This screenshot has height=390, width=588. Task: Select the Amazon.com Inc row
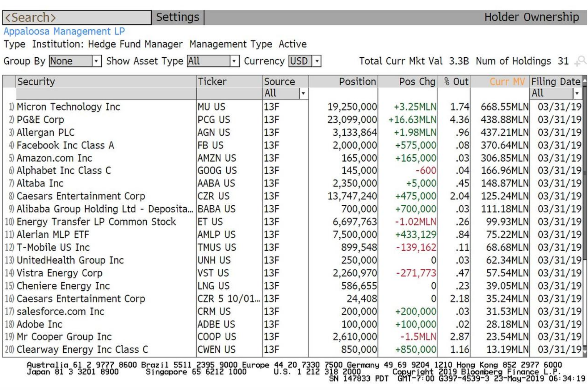293,158
